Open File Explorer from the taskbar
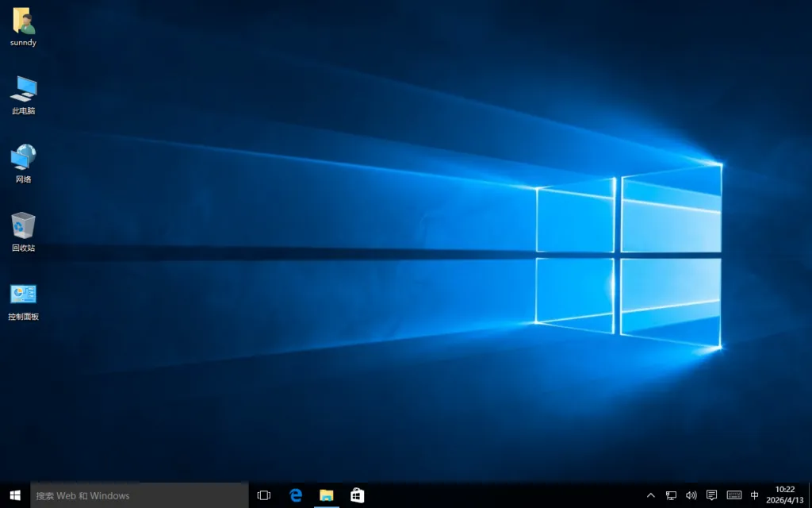The height and width of the screenshot is (508, 812). (x=326, y=495)
